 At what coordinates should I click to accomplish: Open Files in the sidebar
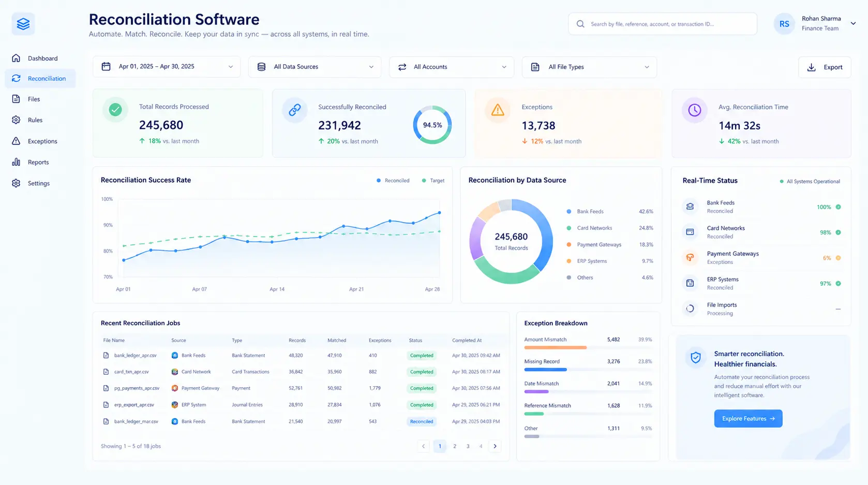[40, 99]
